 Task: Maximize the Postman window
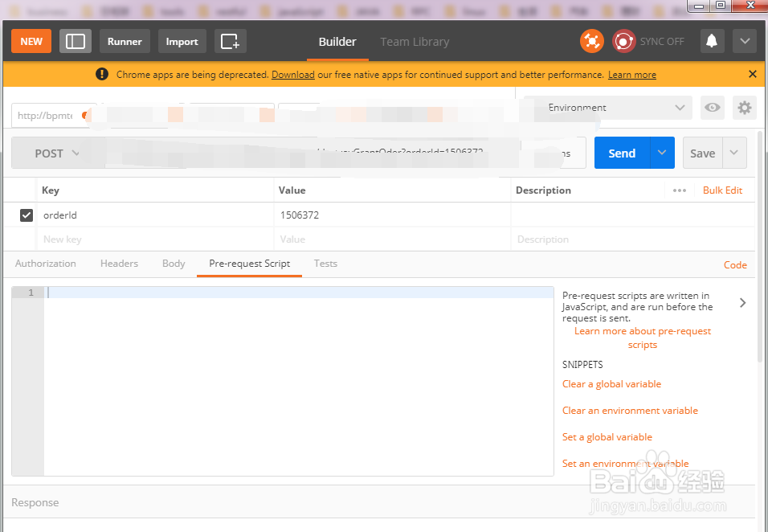pyautogui.click(x=721, y=6)
